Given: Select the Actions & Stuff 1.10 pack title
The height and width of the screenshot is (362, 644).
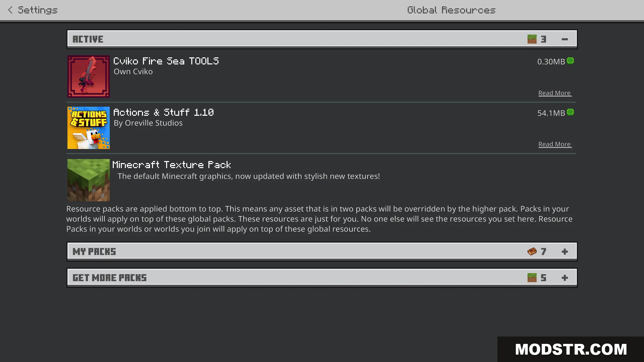Looking at the screenshot, I should [163, 112].
